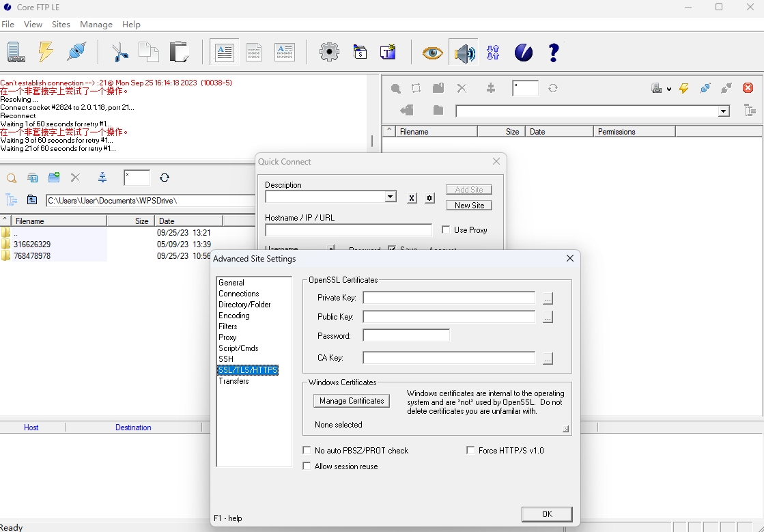Viewport: 764px width, 532px height.
Task: Open the File menu
Action: point(8,25)
